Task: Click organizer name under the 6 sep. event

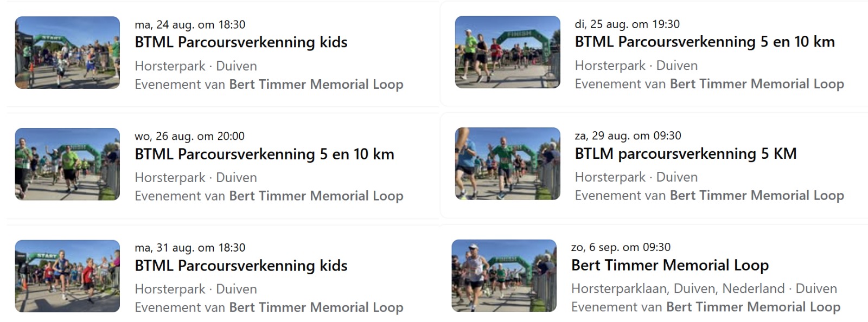Action: (x=753, y=307)
